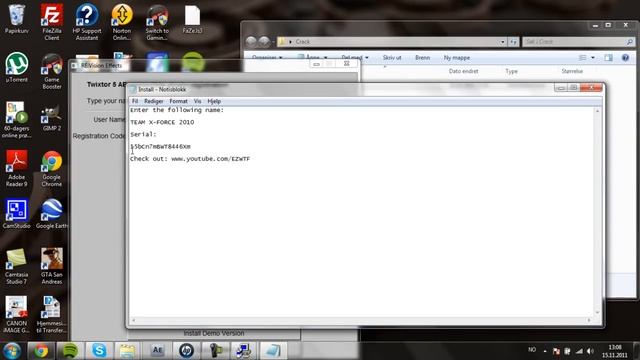This screenshot has height=360, width=640.
Task: Click the Windows Start orb
Action: click(12, 351)
